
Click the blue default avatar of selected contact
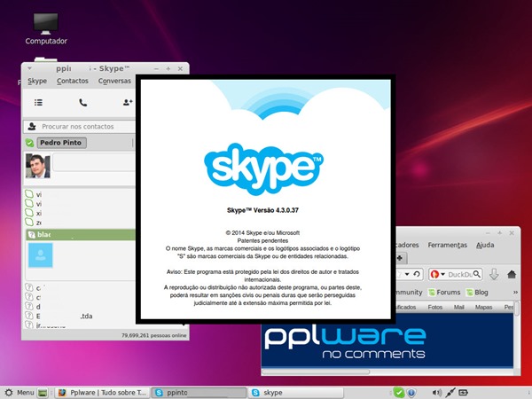click(x=41, y=255)
